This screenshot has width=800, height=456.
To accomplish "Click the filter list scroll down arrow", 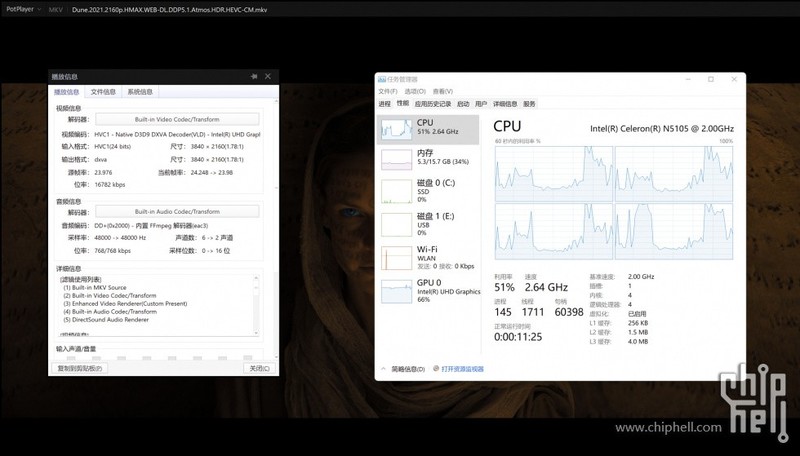I will 256,333.
